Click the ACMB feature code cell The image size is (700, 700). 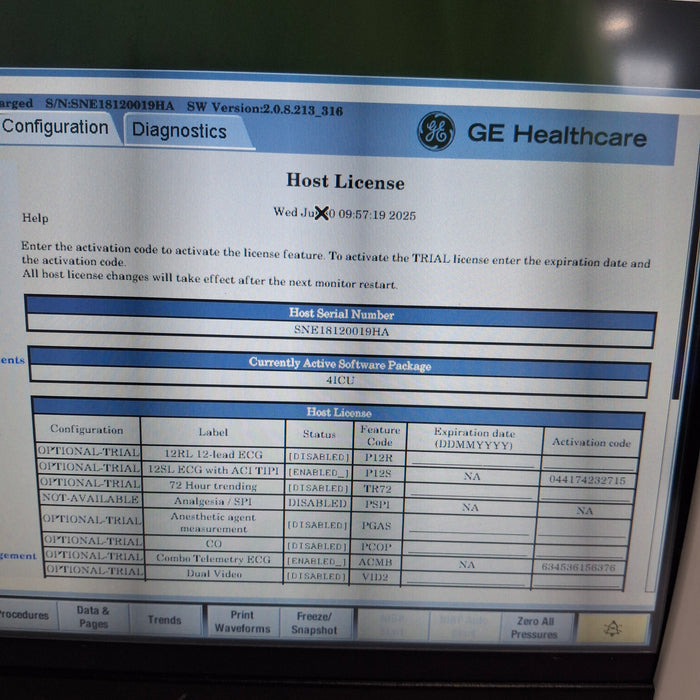(x=375, y=562)
